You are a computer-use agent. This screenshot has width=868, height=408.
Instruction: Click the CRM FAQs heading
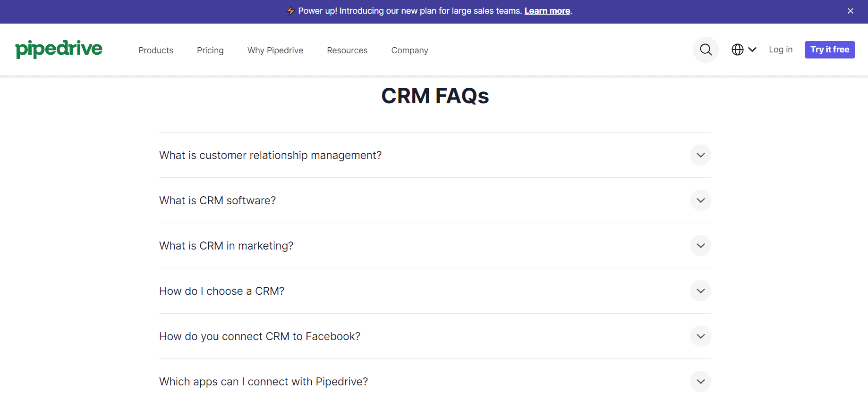pos(435,96)
